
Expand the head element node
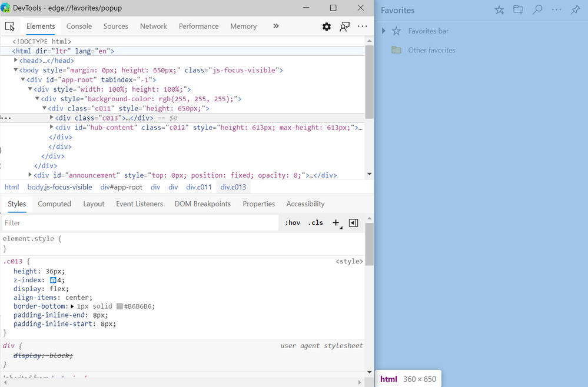pyautogui.click(x=16, y=60)
